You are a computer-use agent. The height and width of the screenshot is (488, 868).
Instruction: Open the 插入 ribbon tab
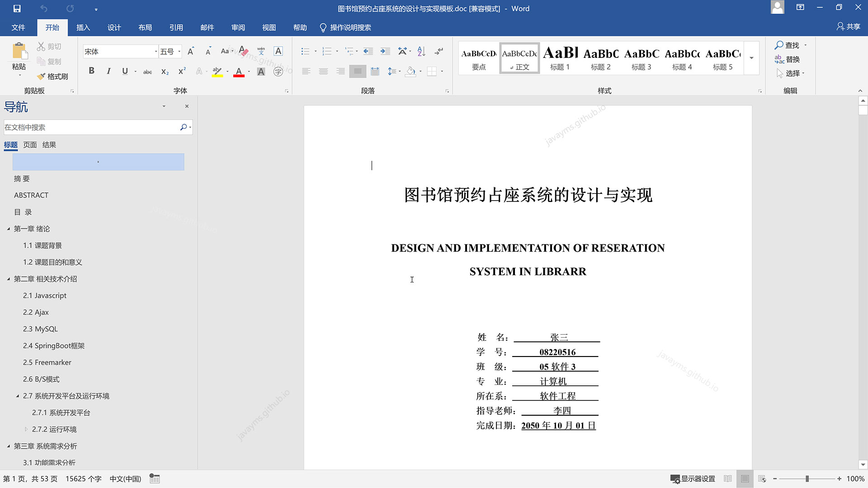(x=83, y=28)
